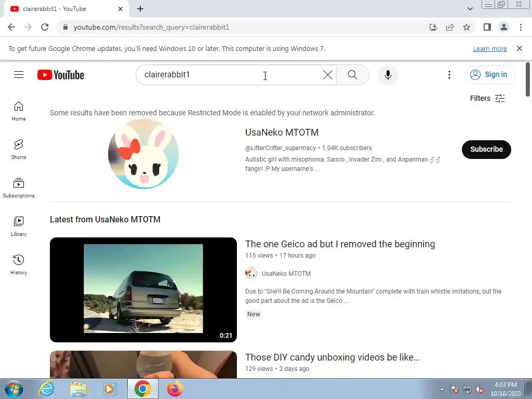Open search Filters
The height and width of the screenshot is (399, 532).
tap(487, 98)
